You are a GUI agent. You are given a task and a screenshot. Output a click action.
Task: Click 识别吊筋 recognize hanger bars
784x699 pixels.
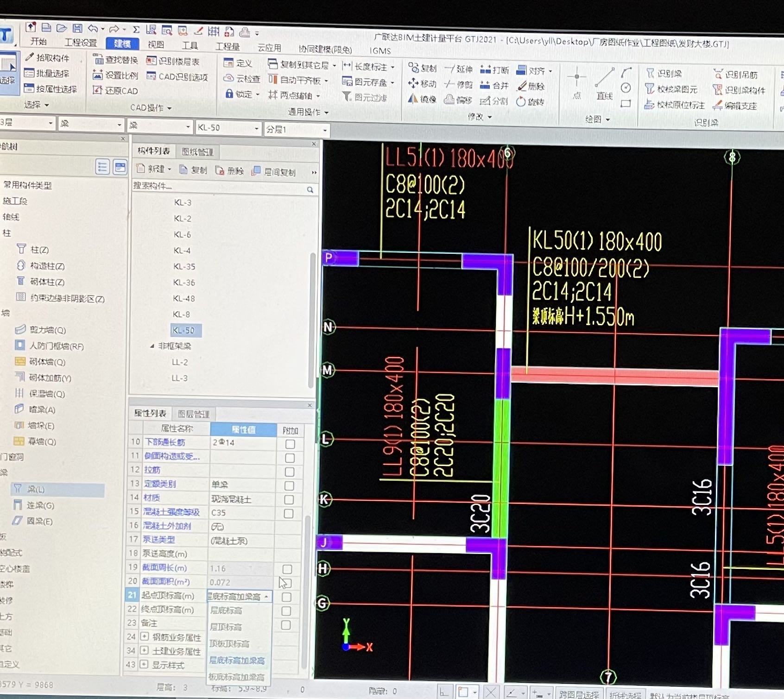[736, 74]
